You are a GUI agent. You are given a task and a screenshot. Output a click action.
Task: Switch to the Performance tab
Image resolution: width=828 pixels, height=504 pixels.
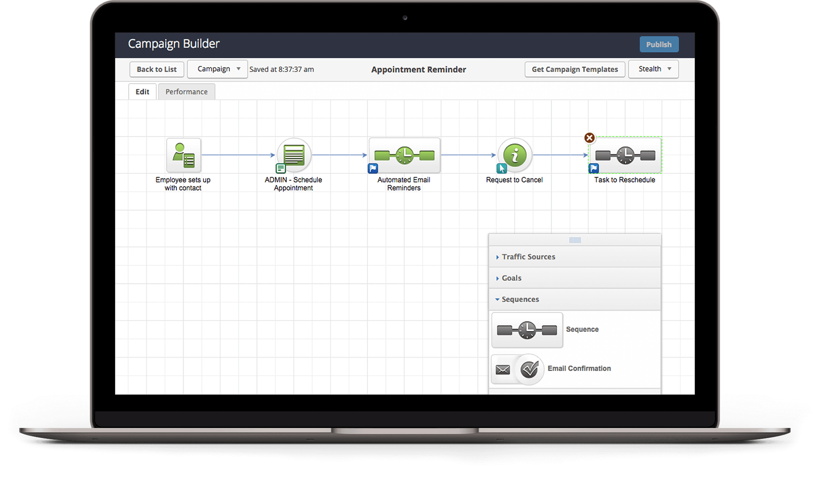pos(187,92)
